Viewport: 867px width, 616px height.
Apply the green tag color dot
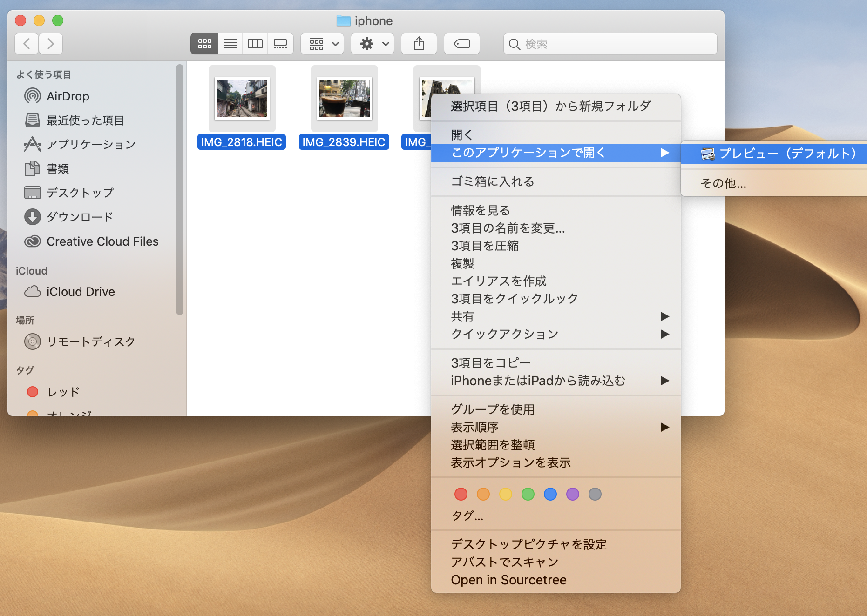pos(528,494)
